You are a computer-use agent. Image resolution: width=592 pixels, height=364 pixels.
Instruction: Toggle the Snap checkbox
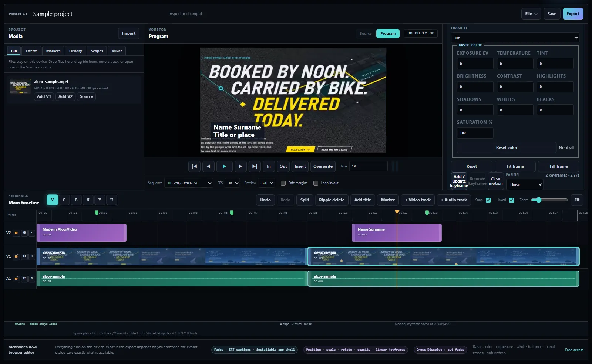[x=488, y=200]
